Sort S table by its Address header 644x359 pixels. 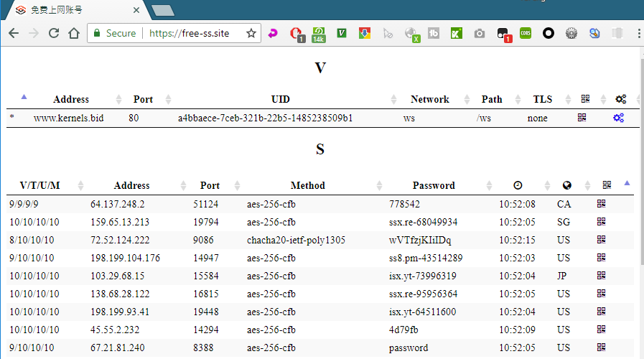click(131, 186)
